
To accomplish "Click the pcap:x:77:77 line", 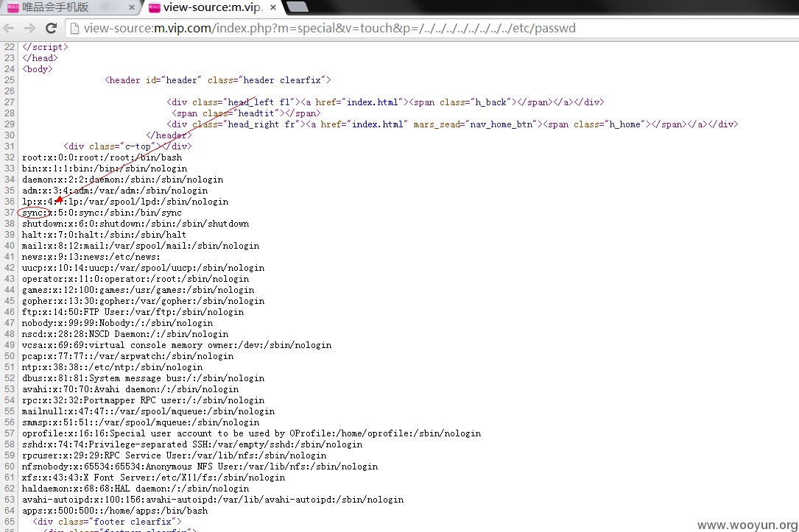I will tap(128, 356).
